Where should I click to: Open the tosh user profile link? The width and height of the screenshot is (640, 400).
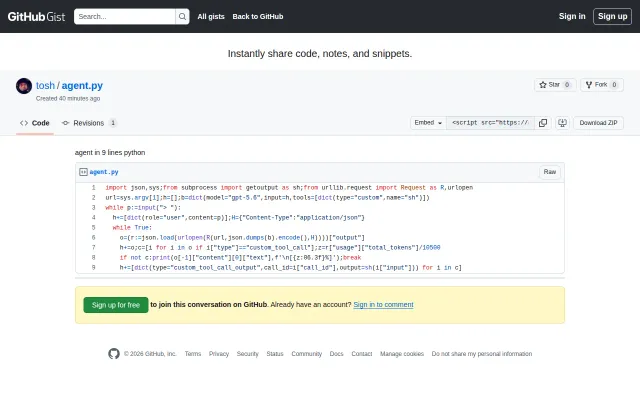[45, 86]
